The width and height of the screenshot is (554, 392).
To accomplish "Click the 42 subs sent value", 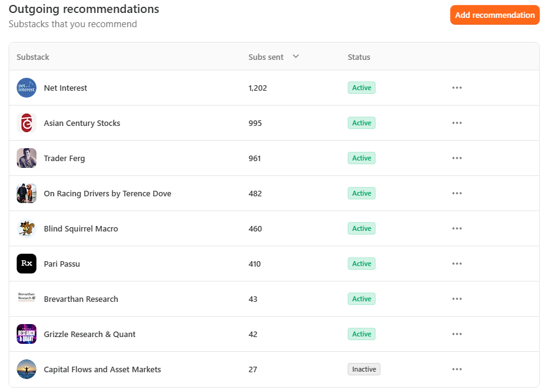I will click(253, 335).
